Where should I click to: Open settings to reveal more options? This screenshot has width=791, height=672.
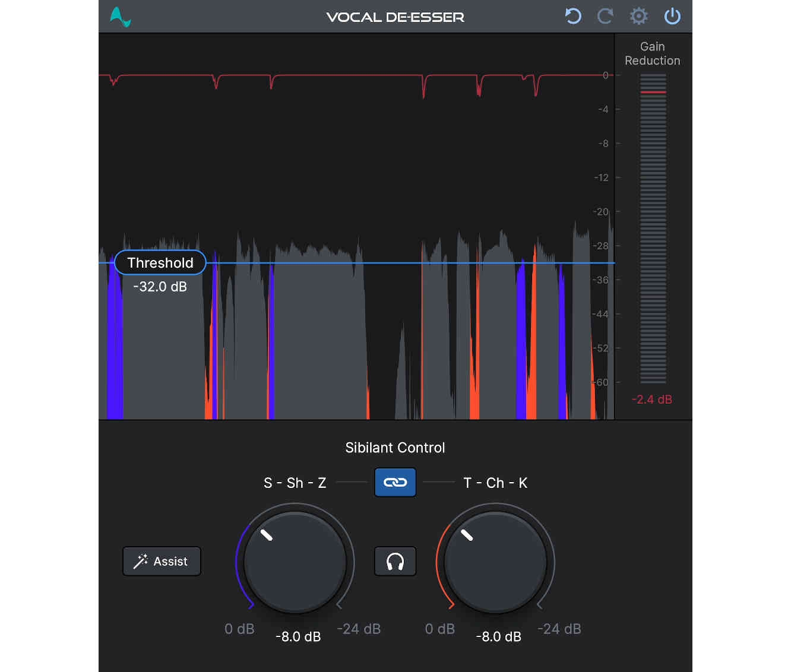tap(639, 17)
